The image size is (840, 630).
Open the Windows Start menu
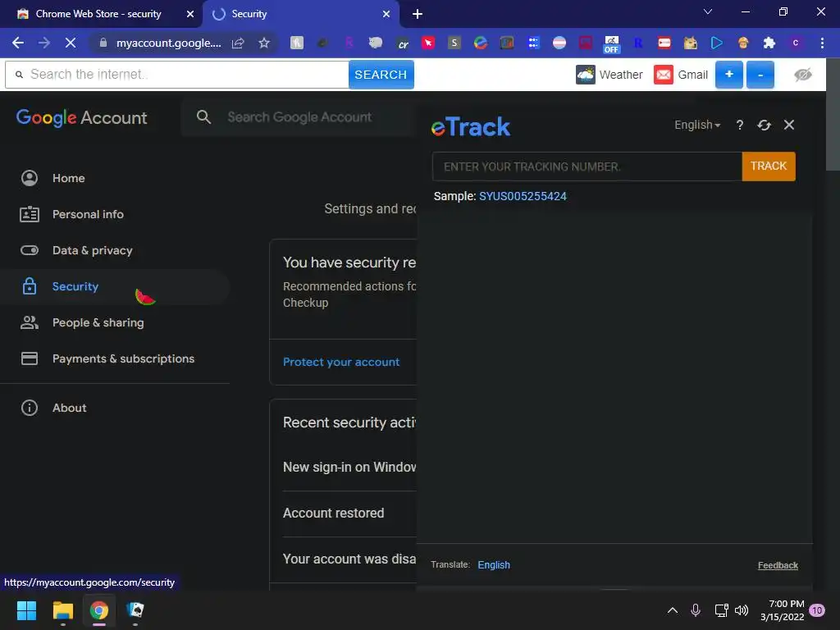(x=27, y=610)
